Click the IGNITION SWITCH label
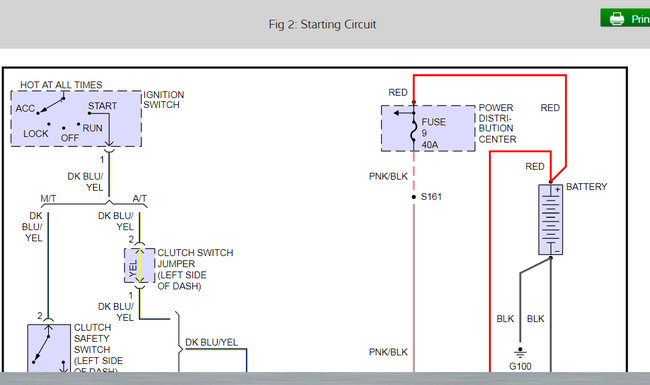 click(x=164, y=100)
